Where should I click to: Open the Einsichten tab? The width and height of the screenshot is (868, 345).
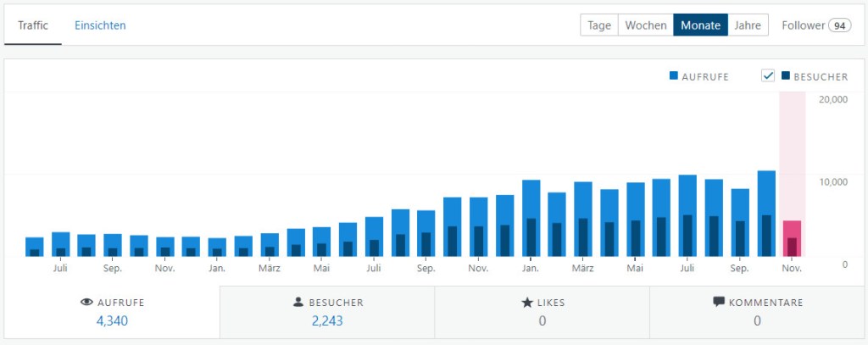tap(100, 25)
